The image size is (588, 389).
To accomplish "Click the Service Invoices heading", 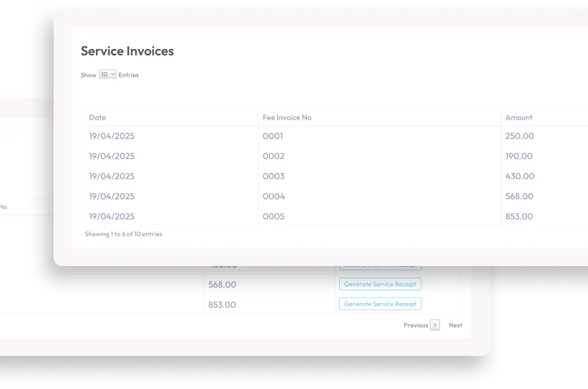I will point(127,51).
